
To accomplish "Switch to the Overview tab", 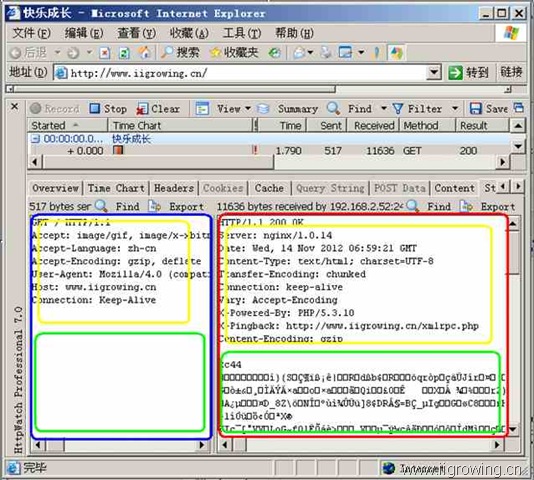I will pyautogui.click(x=56, y=188).
